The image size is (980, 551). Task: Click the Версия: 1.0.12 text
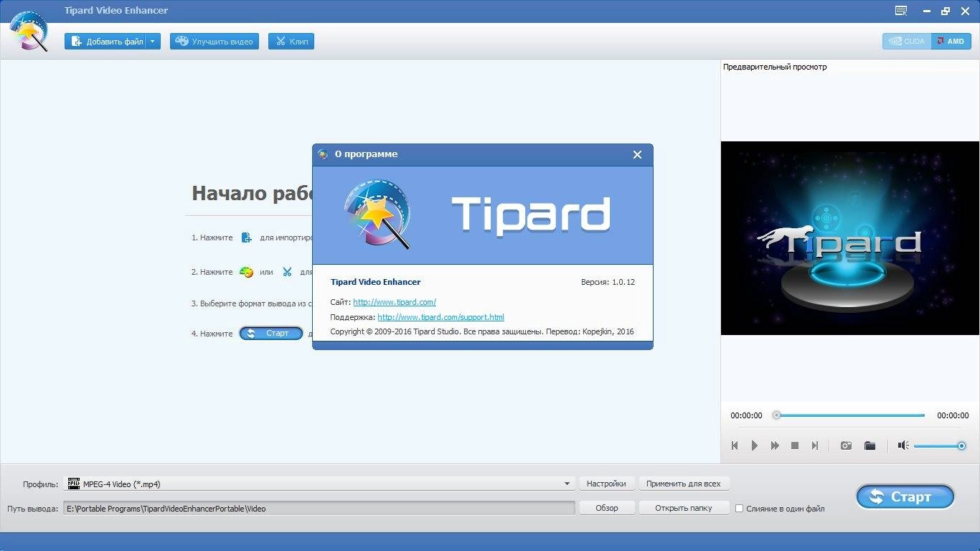608,283
